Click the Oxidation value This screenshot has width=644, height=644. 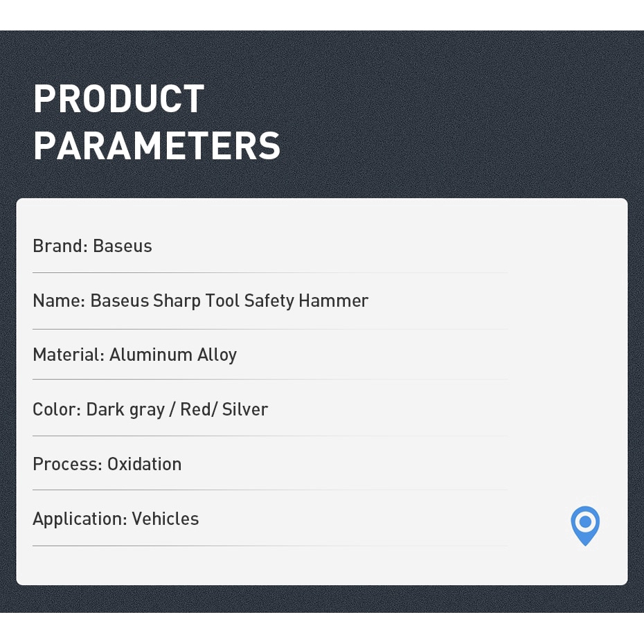[144, 464]
